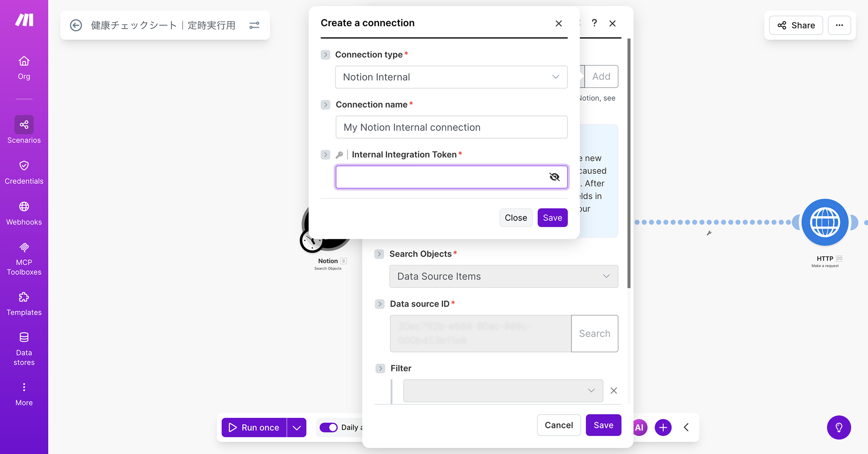Click the back arrow beside the scenario name
Image resolution: width=868 pixels, height=454 pixels.
pyautogui.click(x=76, y=25)
